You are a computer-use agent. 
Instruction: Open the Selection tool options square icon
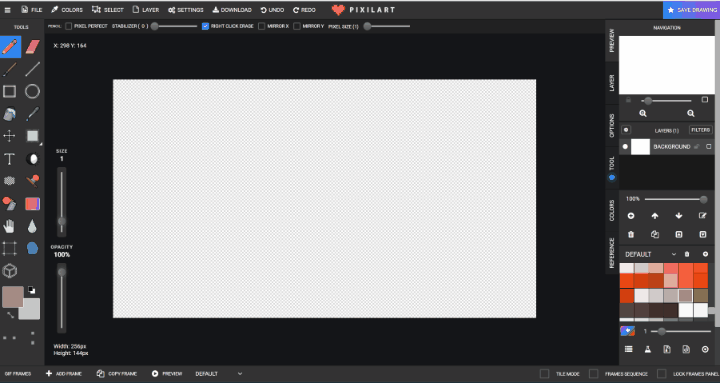33,136
